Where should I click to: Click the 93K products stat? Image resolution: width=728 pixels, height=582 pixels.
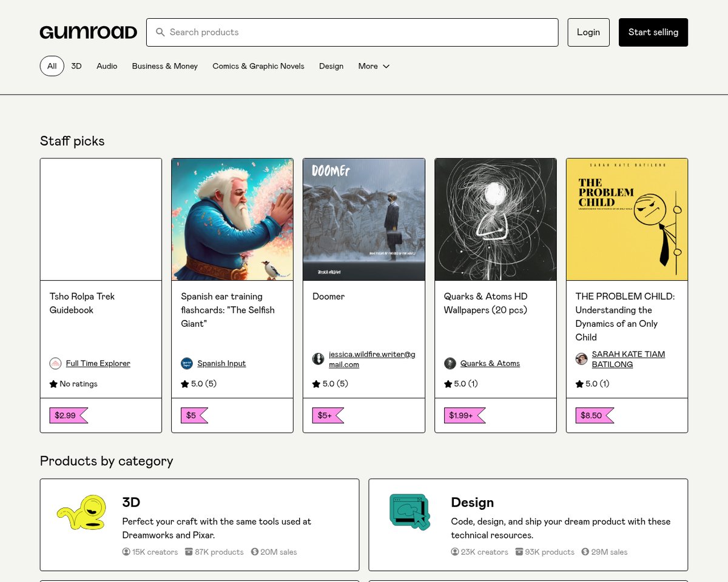pos(545,552)
